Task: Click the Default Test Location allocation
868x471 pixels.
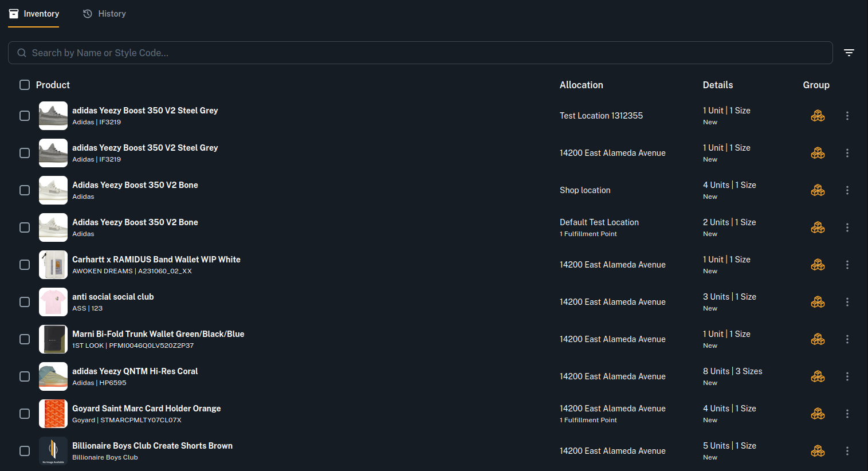Action: 599,222
